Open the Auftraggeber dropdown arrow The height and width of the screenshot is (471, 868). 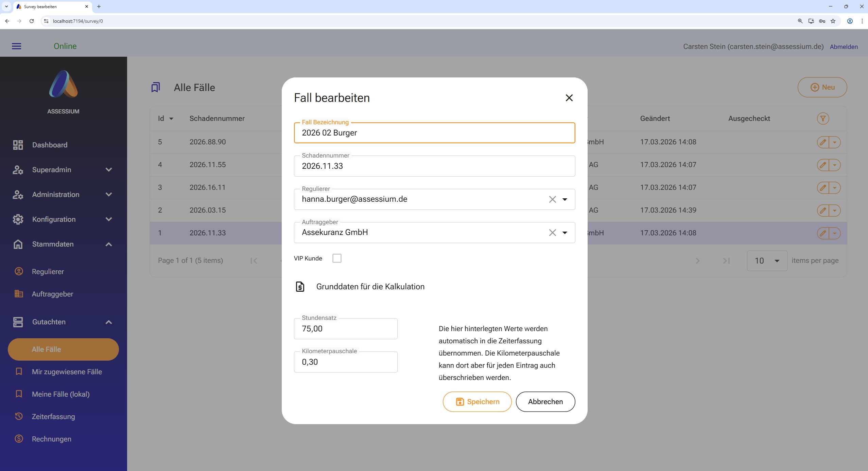[x=565, y=233]
